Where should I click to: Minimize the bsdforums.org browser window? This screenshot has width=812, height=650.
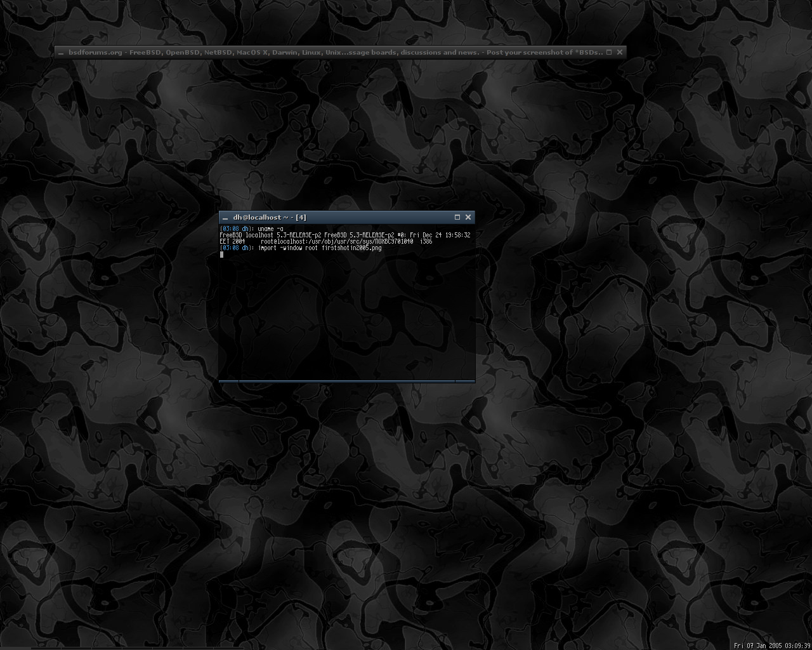pos(61,53)
